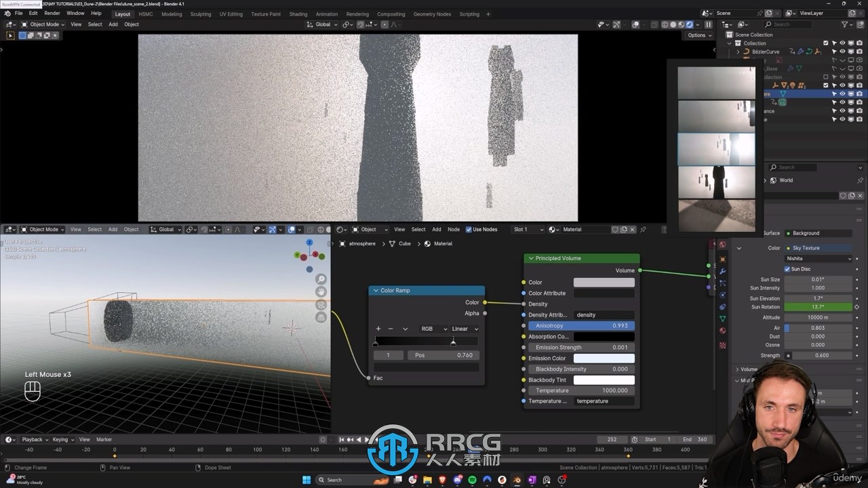Click the Color Ramp remove stop minus button
868x488 pixels.
[x=391, y=329]
